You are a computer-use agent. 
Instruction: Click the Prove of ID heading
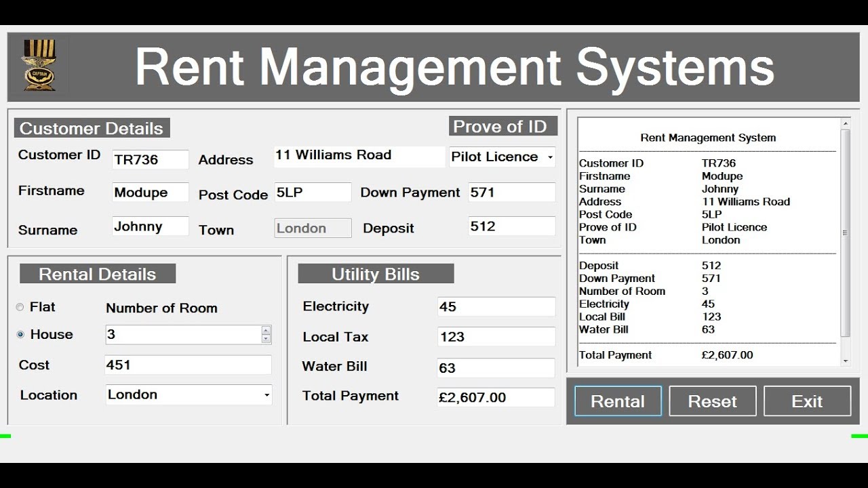tap(502, 126)
